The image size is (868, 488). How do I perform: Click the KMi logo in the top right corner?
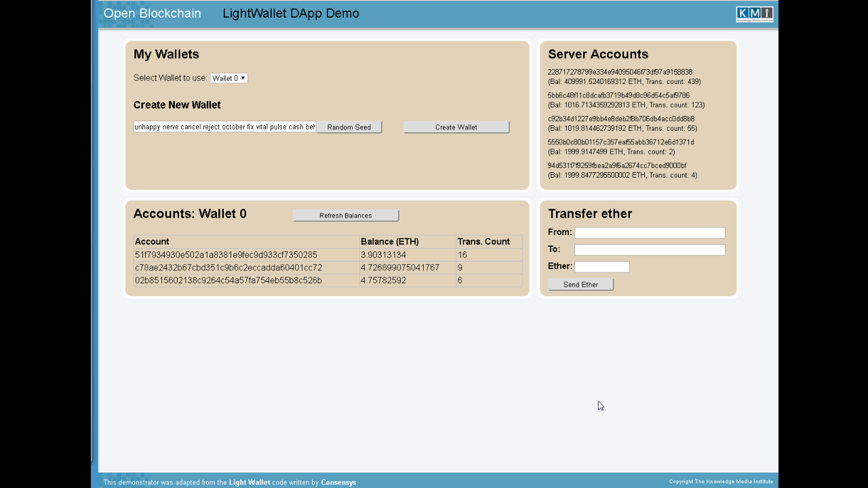[755, 13]
